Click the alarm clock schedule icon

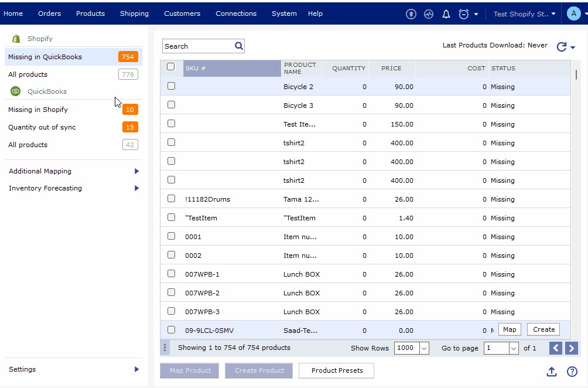[464, 14]
